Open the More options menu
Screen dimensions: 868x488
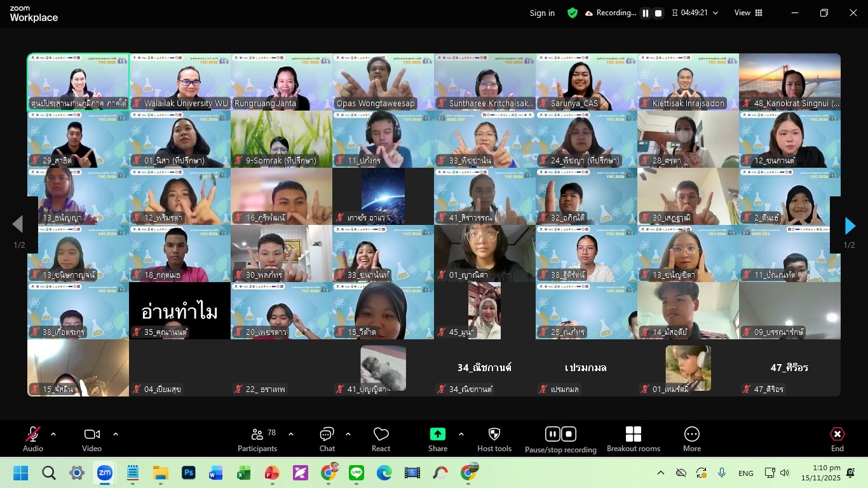pos(692,439)
